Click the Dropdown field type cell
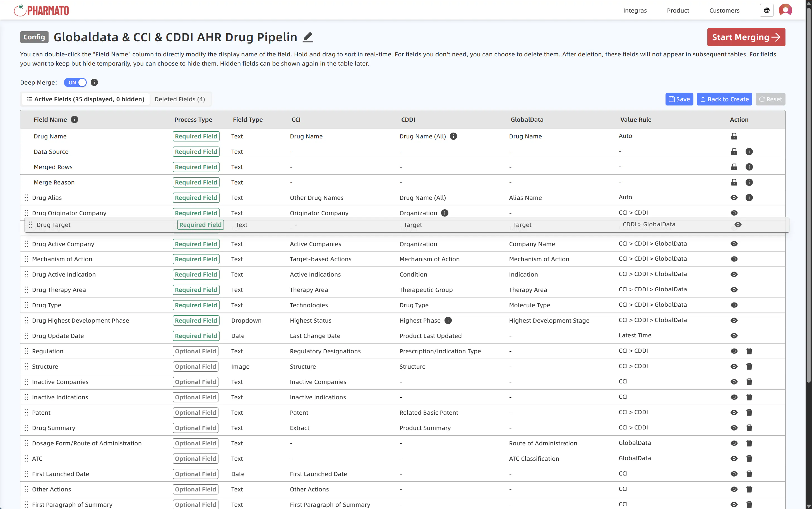 point(246,320)
